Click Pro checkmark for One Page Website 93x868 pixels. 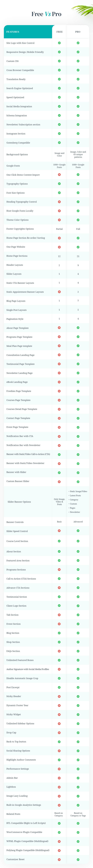78,247
